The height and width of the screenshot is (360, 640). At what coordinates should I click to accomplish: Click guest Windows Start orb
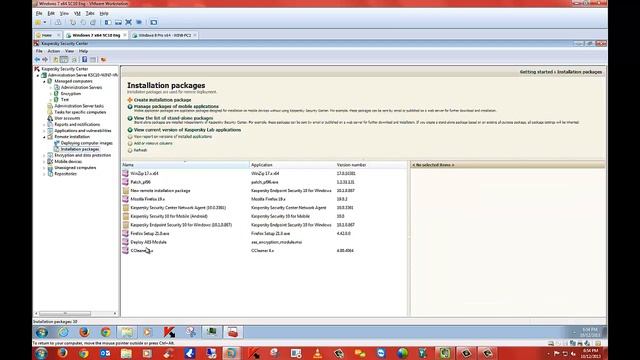pos(42,332)
